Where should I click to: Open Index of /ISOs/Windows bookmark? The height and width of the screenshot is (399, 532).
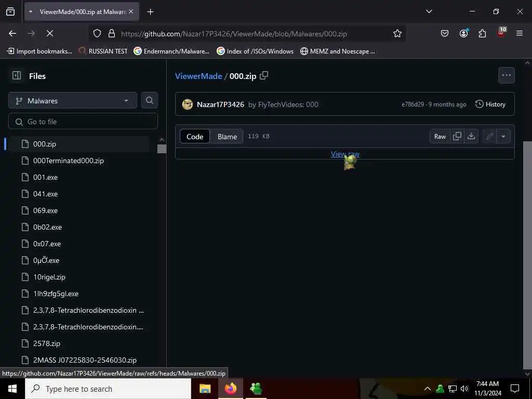pos(255,51)
